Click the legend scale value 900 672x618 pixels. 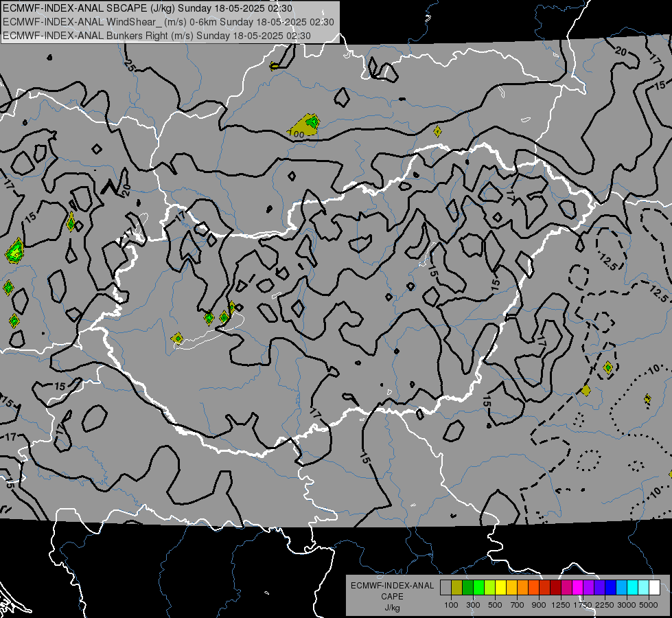539,605
